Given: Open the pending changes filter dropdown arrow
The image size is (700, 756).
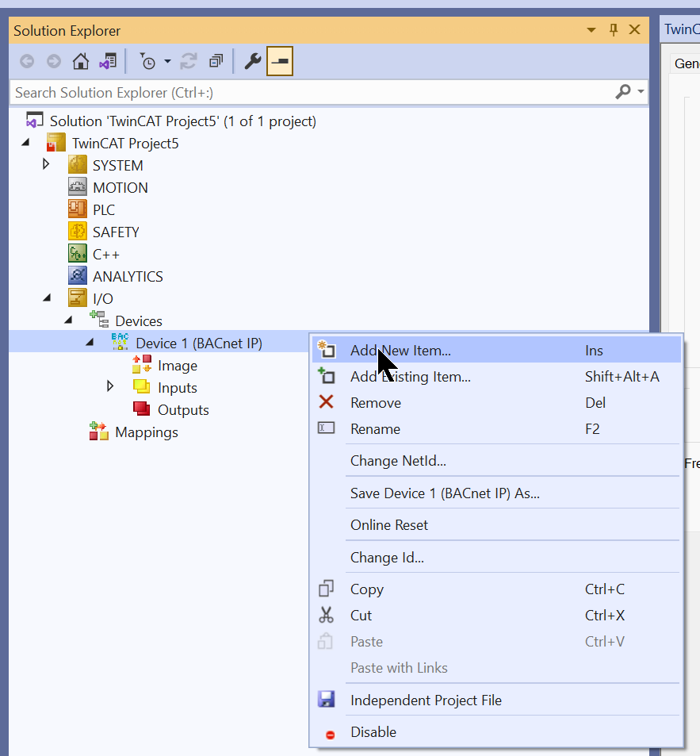Looking at the screenshot, I should point(167,62).
